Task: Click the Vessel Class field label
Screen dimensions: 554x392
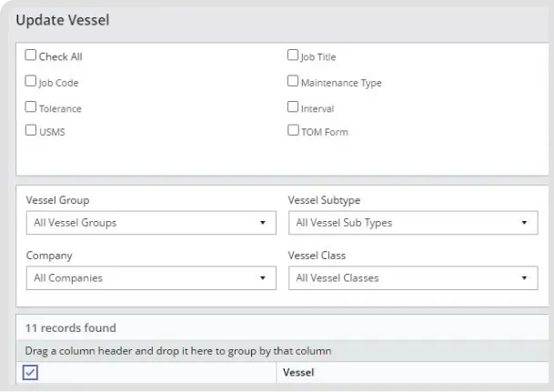Action: pyautogui.click(x=317, y=256)
